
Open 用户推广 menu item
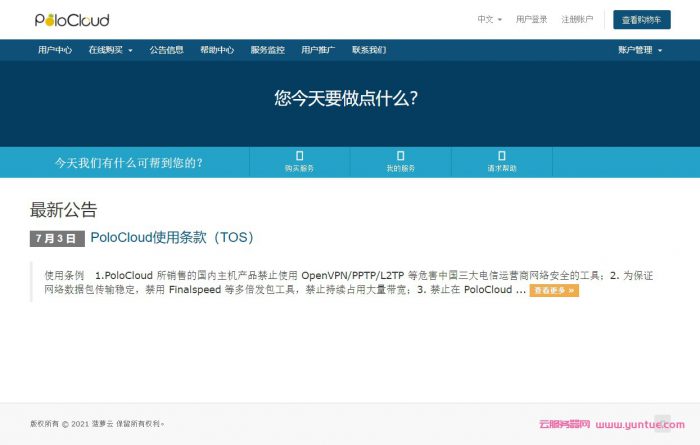[318, 49]
